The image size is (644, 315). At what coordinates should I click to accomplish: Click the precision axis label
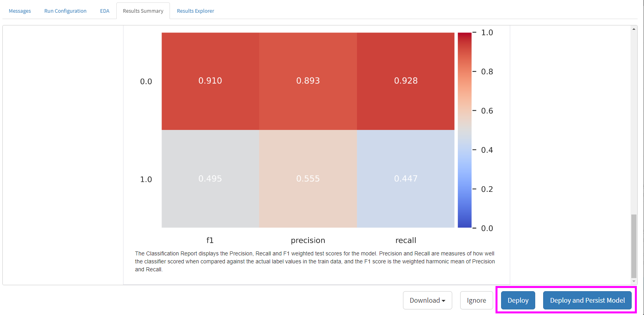(x=308, y=240)
